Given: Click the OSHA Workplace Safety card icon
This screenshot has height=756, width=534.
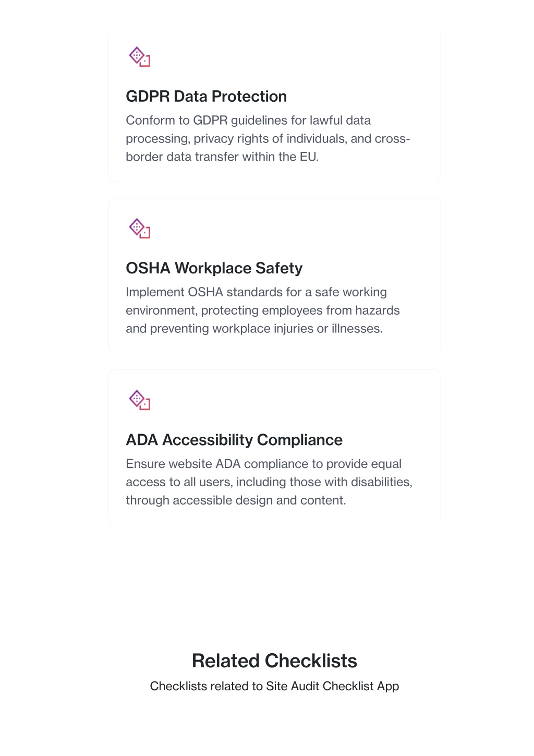Looking at the screenshot, I should point(140,229).
